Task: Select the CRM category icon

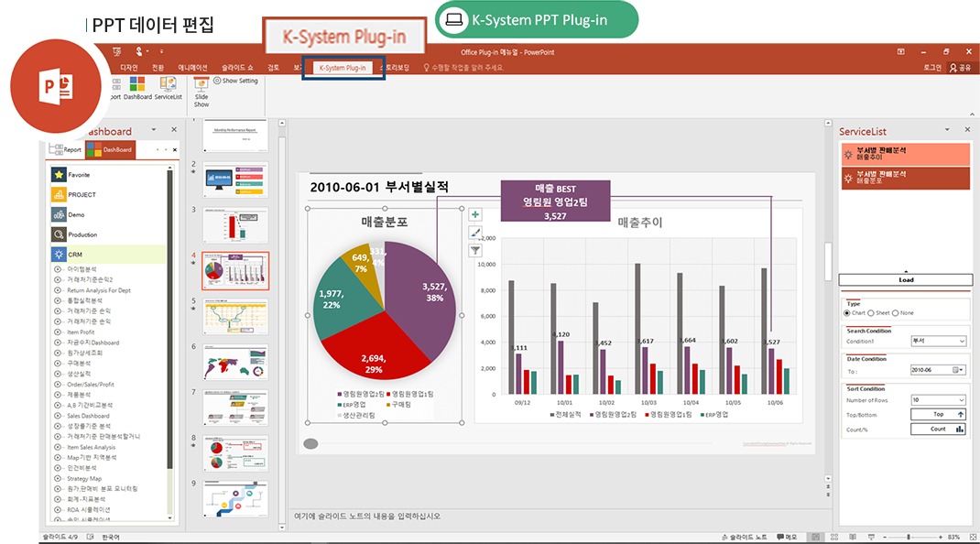Action: 59,255
